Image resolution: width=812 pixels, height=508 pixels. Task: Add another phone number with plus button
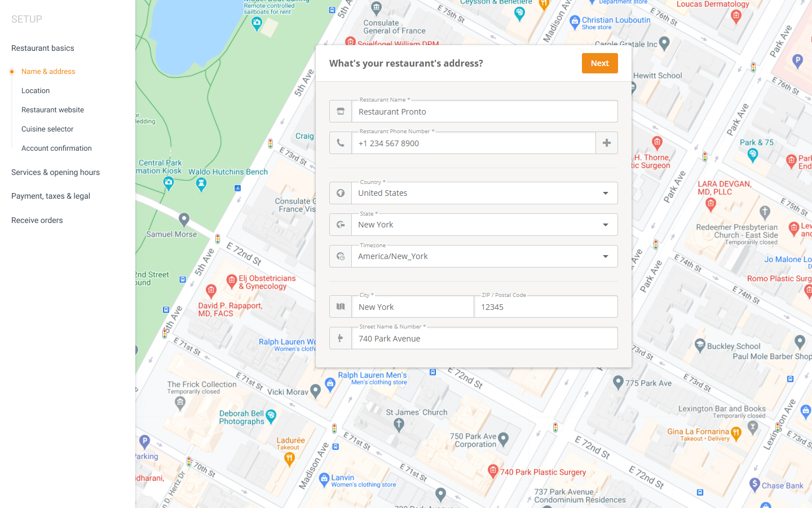(607, 143)
